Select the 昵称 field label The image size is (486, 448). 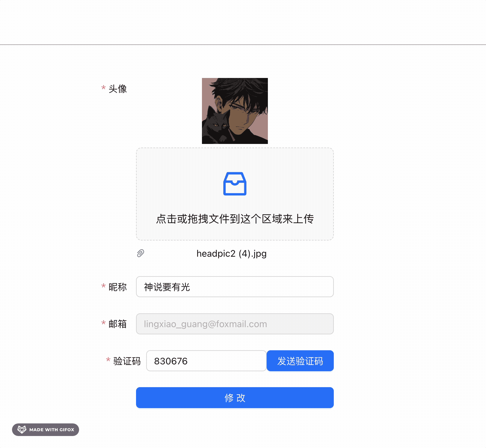point(118,287)
